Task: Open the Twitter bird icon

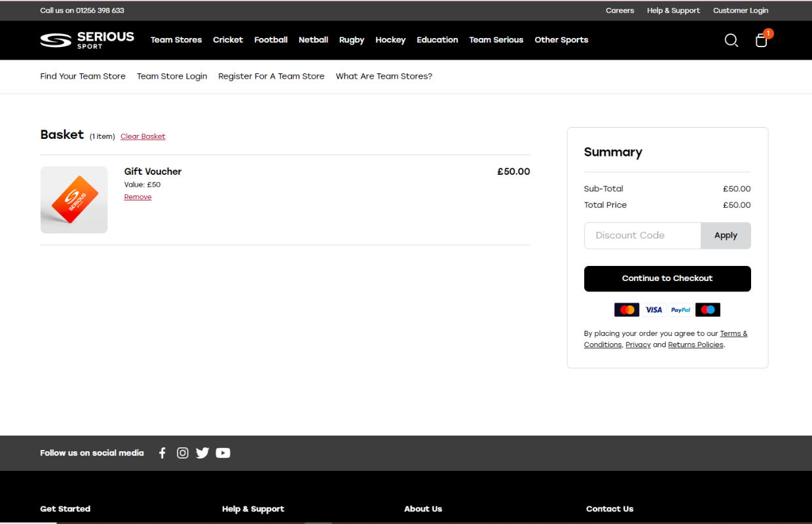Action: coord(202,453)
